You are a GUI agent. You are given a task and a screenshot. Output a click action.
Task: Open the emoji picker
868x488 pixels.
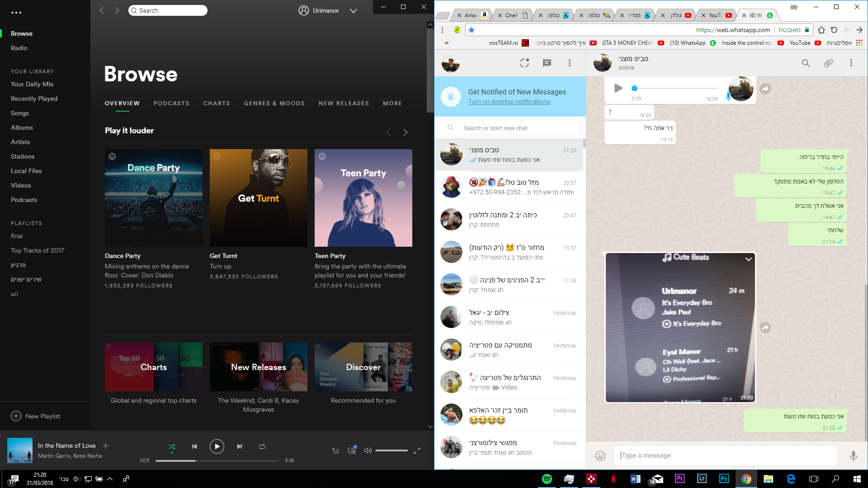600,456
